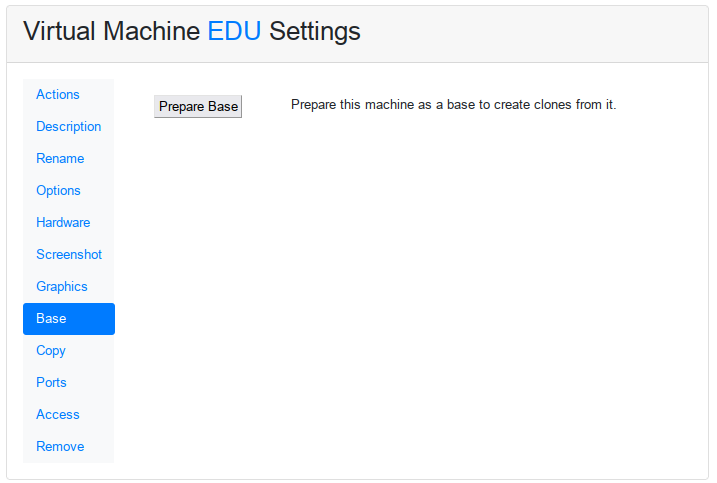Open the Actions settings tab

pos(69,95)
